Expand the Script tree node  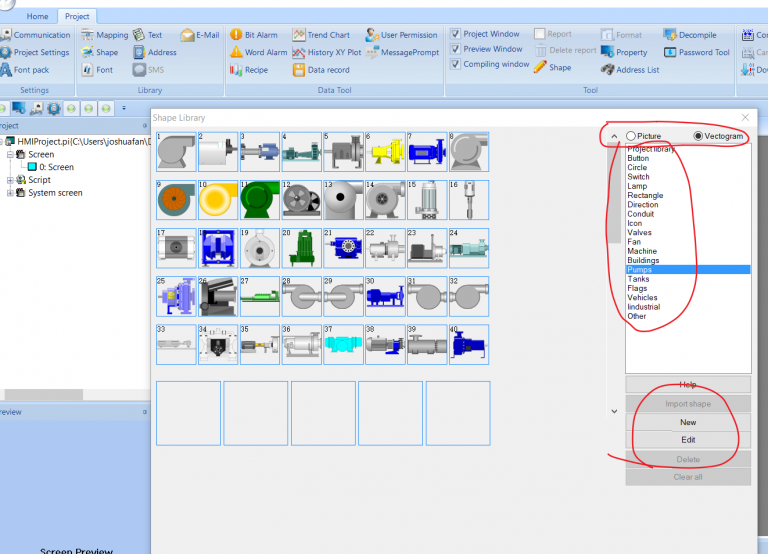point(10,180)
